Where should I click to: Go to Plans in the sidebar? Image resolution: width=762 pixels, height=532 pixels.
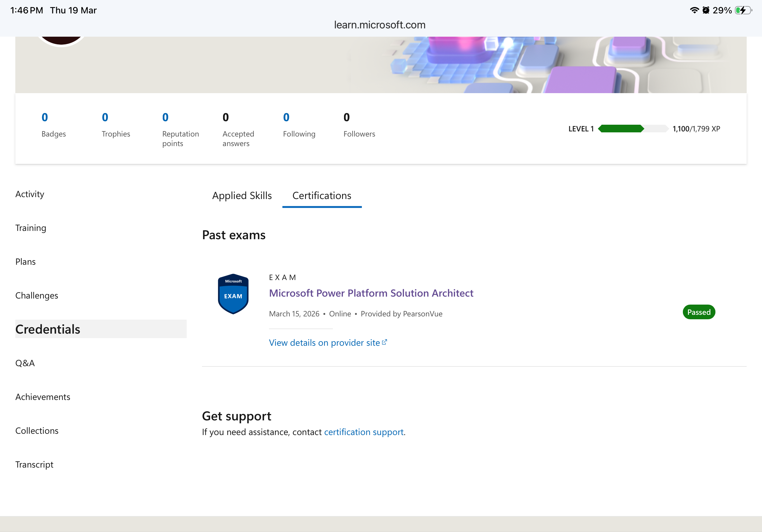[x=25, y=262]
